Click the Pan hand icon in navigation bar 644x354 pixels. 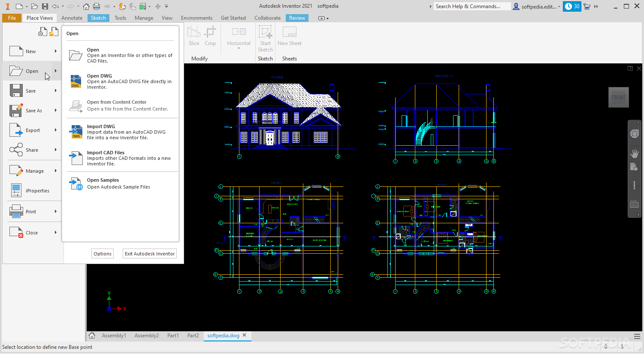(635, 153)
